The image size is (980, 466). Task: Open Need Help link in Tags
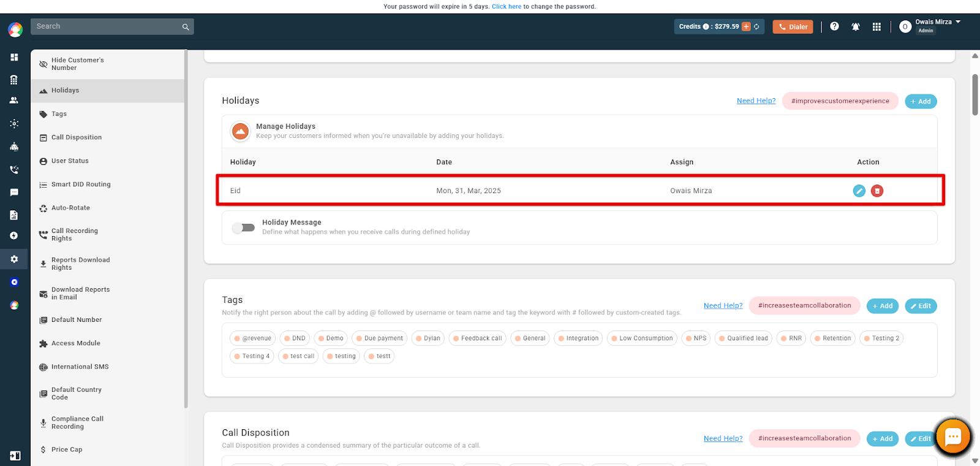[x=723, y=306]
